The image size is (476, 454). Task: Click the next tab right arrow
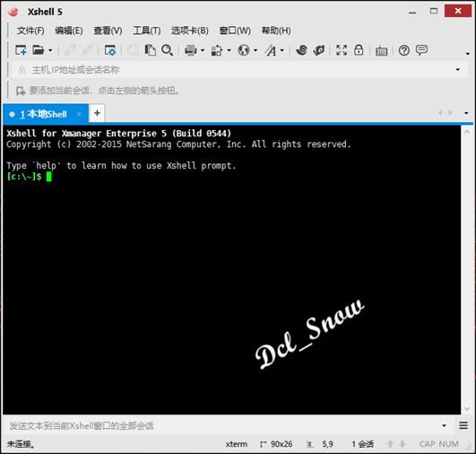coord(451,113)
